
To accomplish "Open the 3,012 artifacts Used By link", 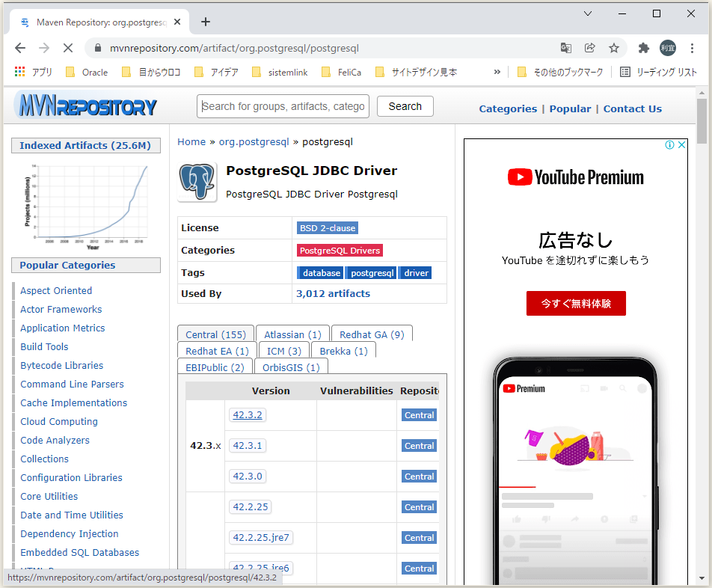I will [334, 294].
